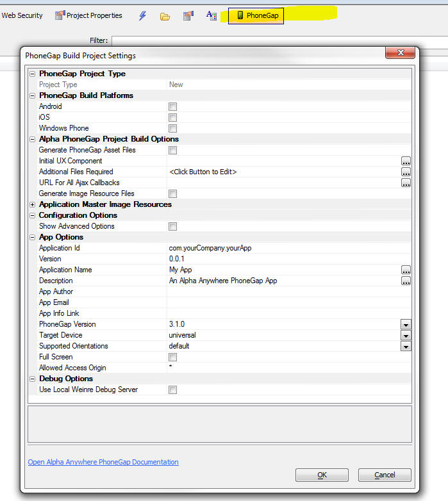Image resolution: width=448 pixels, height=501 pixels.
Task: Click the Description value An Alpha Anywhere PhoneGap App
Action: point(223,281)
